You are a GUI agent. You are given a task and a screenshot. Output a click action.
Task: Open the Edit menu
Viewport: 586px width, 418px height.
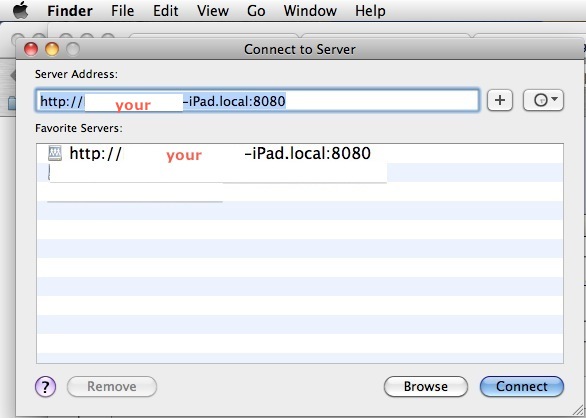(166, 11)
